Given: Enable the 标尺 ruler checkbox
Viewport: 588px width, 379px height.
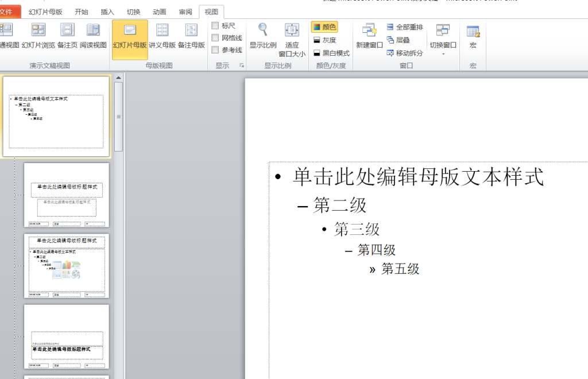Looking at the screenshot, I should (x=215, y=25).
